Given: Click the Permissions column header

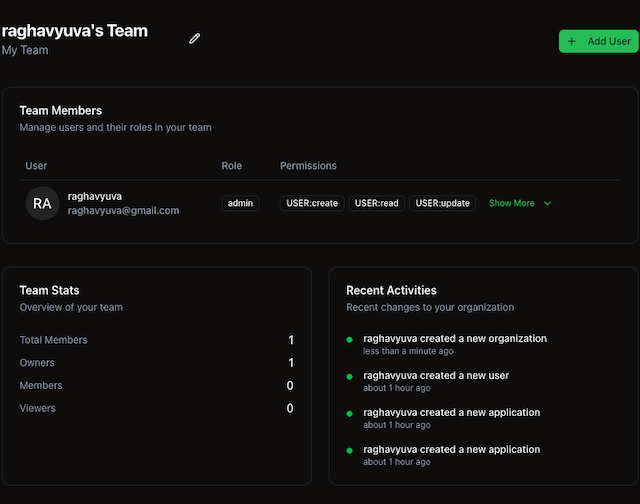Looking at the screenshot, I should [308, 166].
